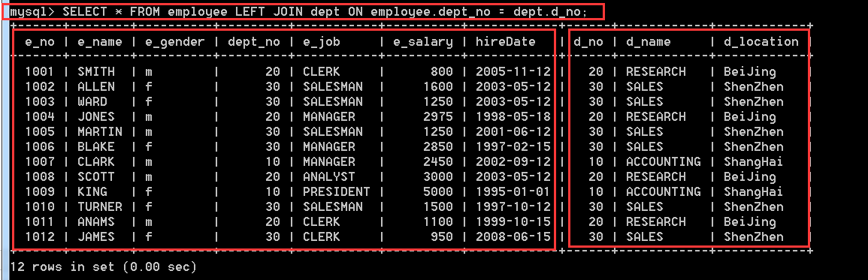
Task: Click the e_salary column header
Action: pos(423,42)
